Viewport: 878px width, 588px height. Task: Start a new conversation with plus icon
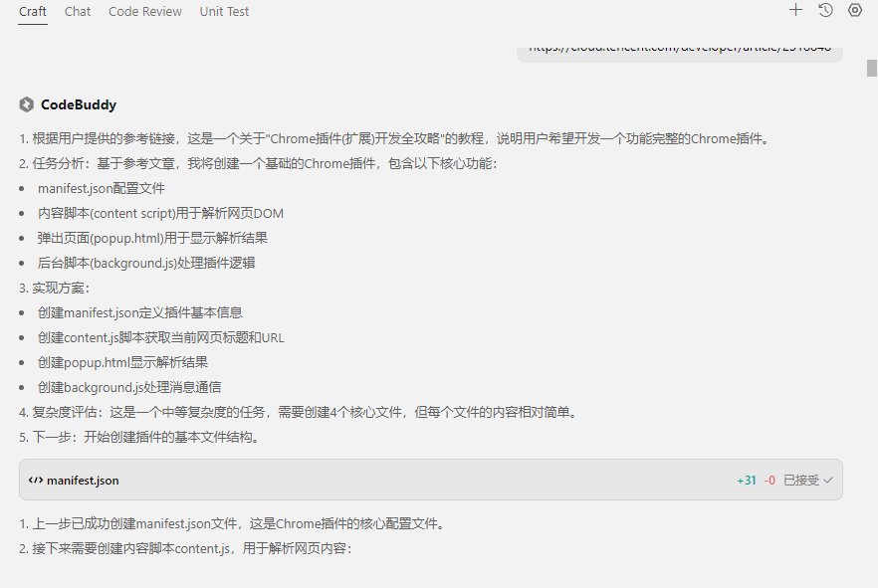pyautogui.click(x=795, y=10)
